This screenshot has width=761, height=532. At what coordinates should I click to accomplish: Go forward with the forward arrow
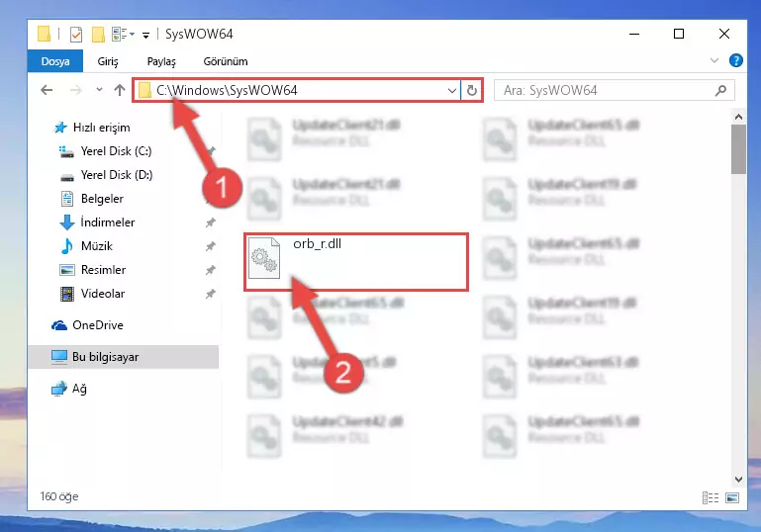tap(76, 90)
